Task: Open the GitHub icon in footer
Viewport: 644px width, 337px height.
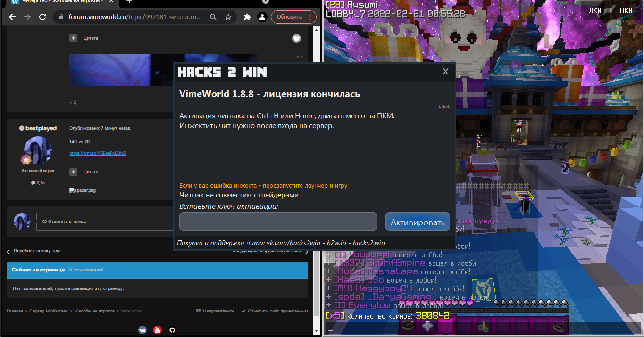Action: coord(172,330)
